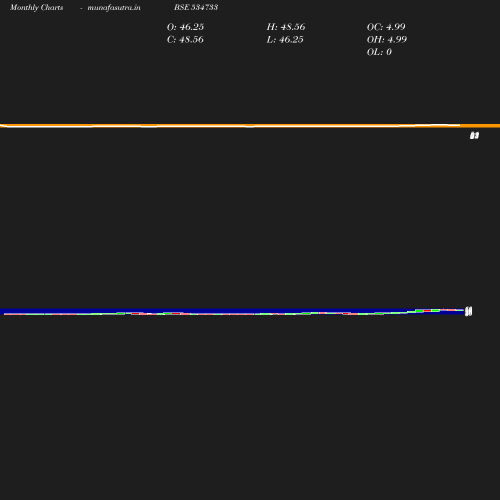The width and height of the screenshot is (500, 500).
Task: Select the Low price reading L: 46.25
Action: pyautogui.click(x=285, y=40)
